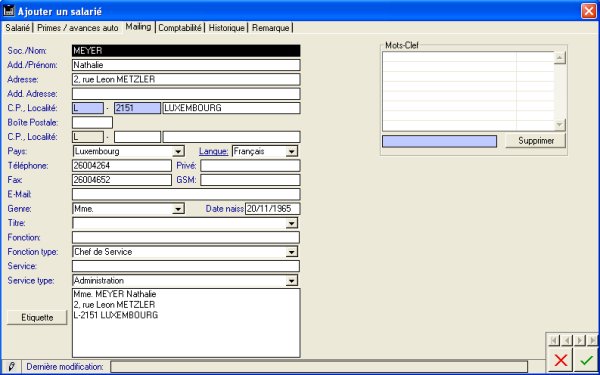The image size is (600, 375).
Task: Click the Privé phone field
Action: (250, 166)
